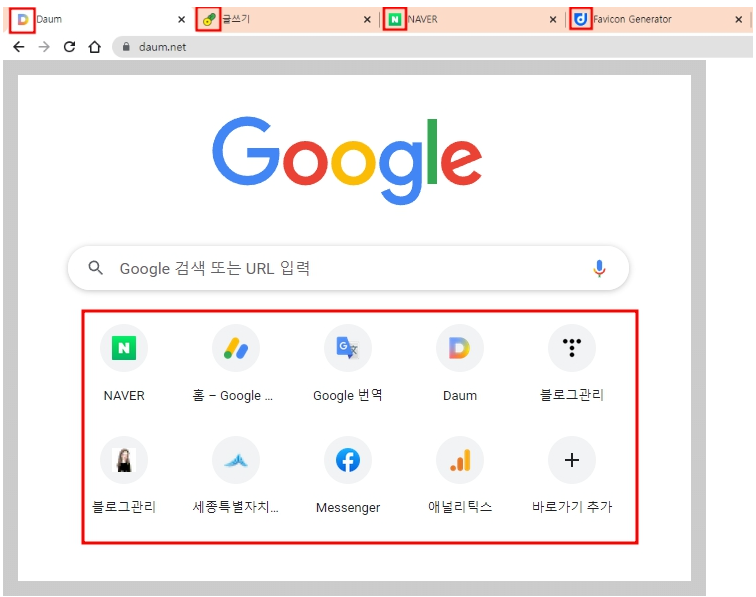Click the 세종특별자치... shortcut label
The width and height of the screenshot is (756, 597).
(x=235, y=507)
